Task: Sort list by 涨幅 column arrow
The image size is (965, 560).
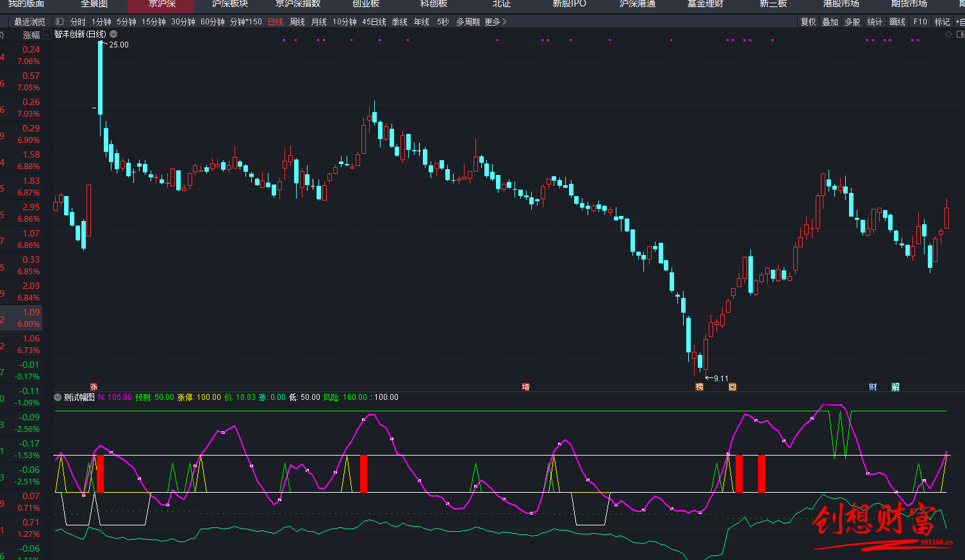Action: [47, 35]
